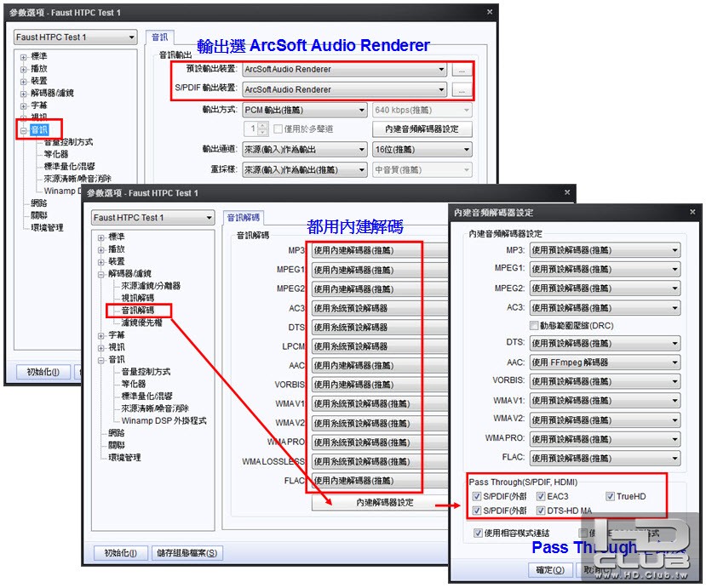The height and width of the screenshot is (588, 706).
Task: Select 視訊解碼 tree item in middle window
Action: pos(138,299)
